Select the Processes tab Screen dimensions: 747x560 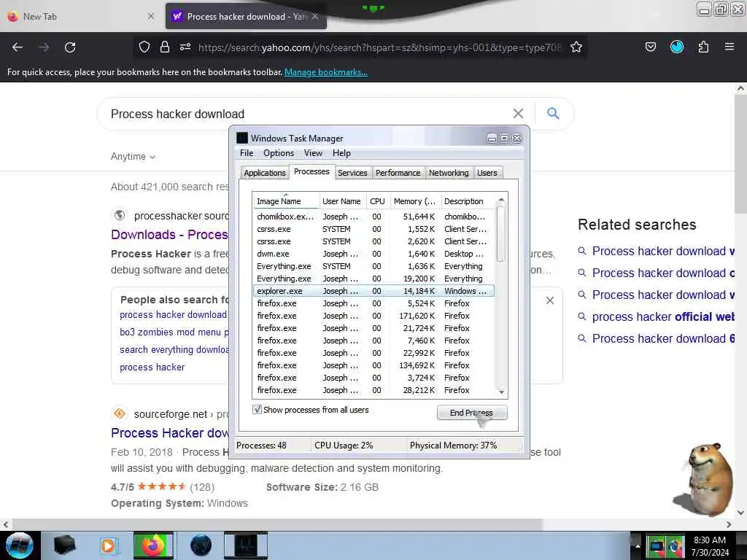tap(311, 171)
